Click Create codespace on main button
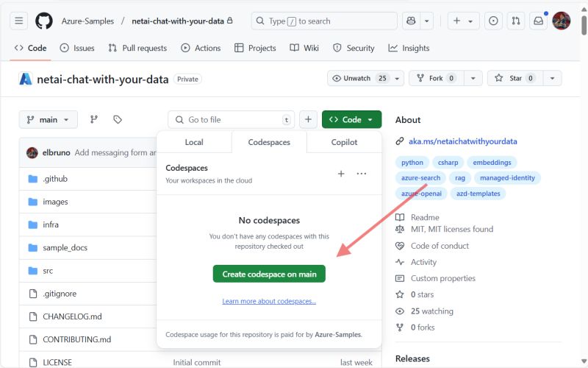This screenshot has width=588, height=368. click(x=269, y=274)
